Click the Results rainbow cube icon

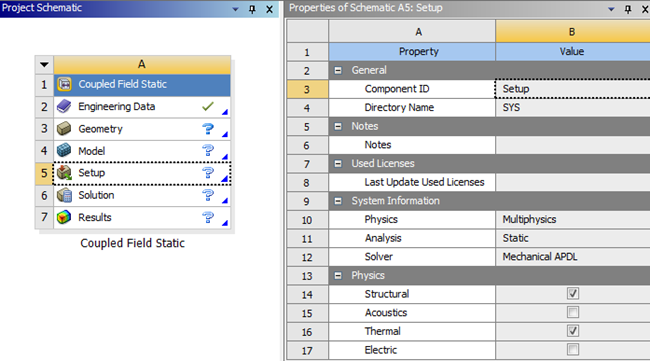pos(64,217)
